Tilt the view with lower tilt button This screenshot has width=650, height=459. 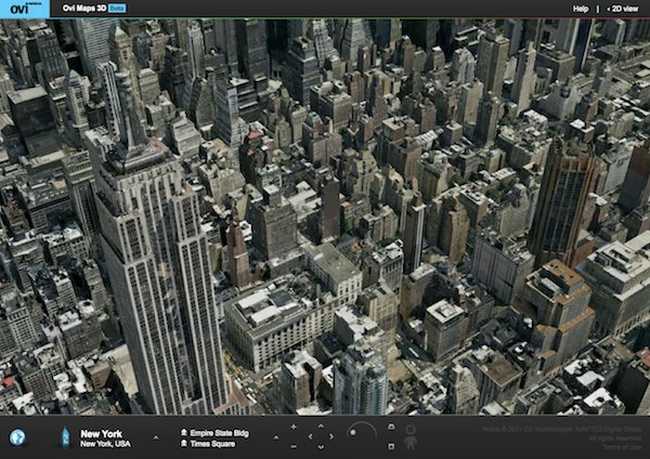[x=390, y=446]
